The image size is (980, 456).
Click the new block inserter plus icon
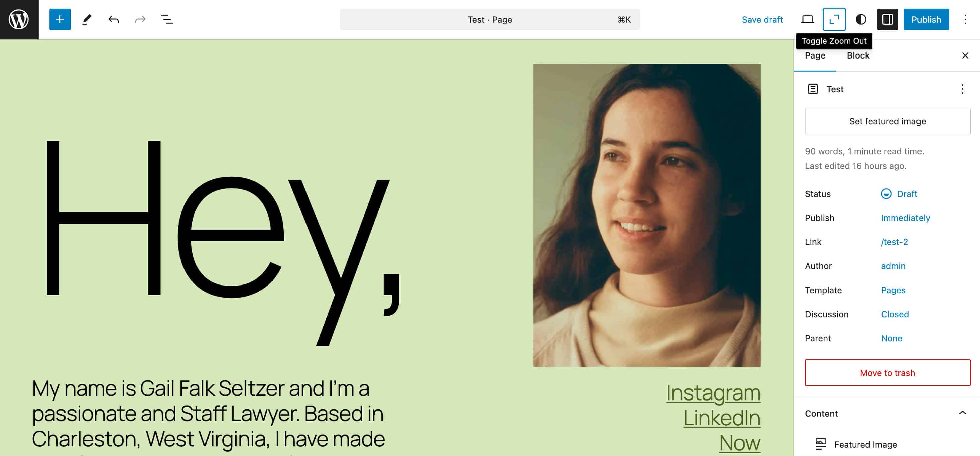[x=59, y=19]
